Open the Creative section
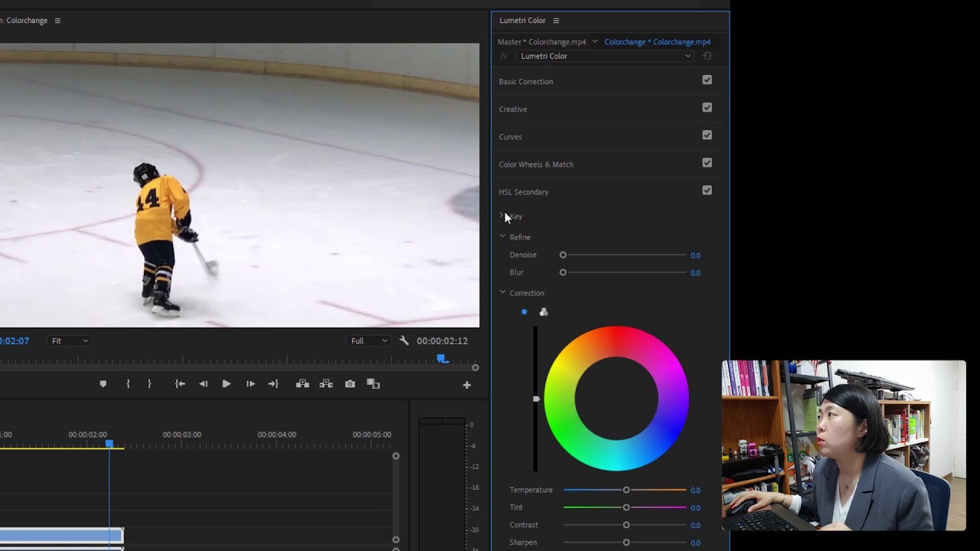The image size is (980, 551). point(513,109)
